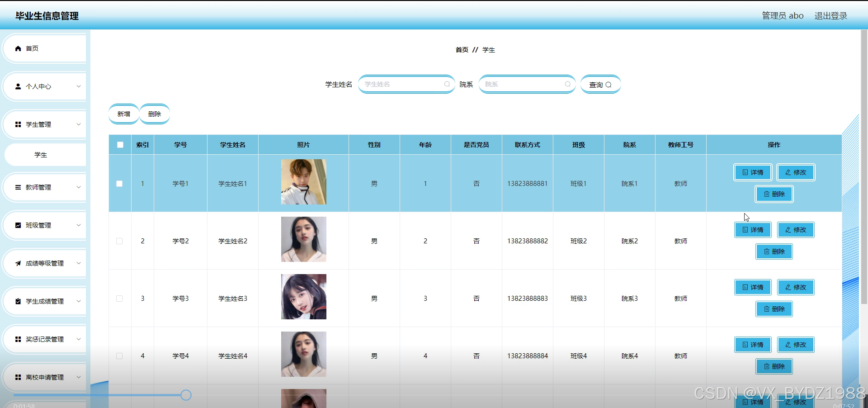Expand the 成绩等级管理 menu chevron
Viewport: 868px width, 408px height.
pyautogui.click(x=79, y=263)
